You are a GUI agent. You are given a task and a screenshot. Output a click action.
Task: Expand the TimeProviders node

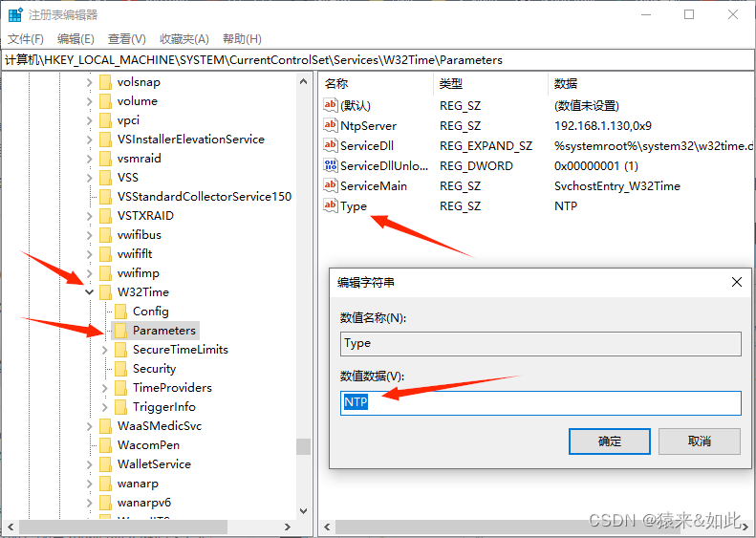click(x=104, y=388)
